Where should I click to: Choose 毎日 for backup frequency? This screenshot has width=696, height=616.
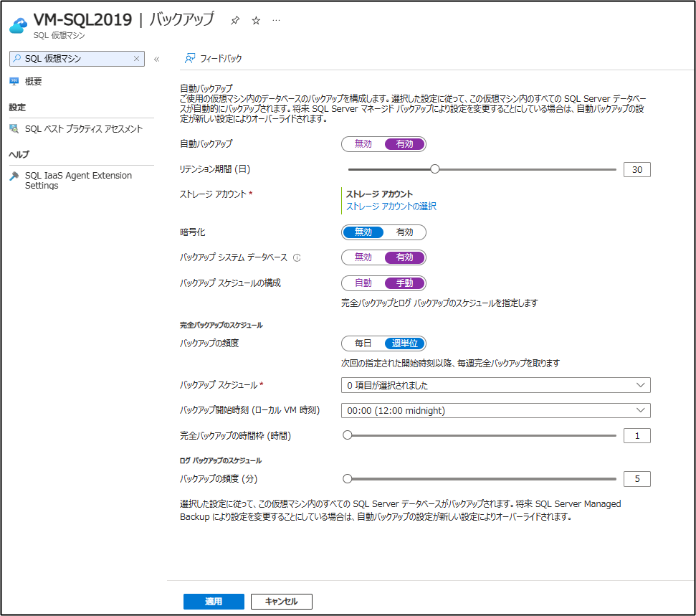point(363,343)
